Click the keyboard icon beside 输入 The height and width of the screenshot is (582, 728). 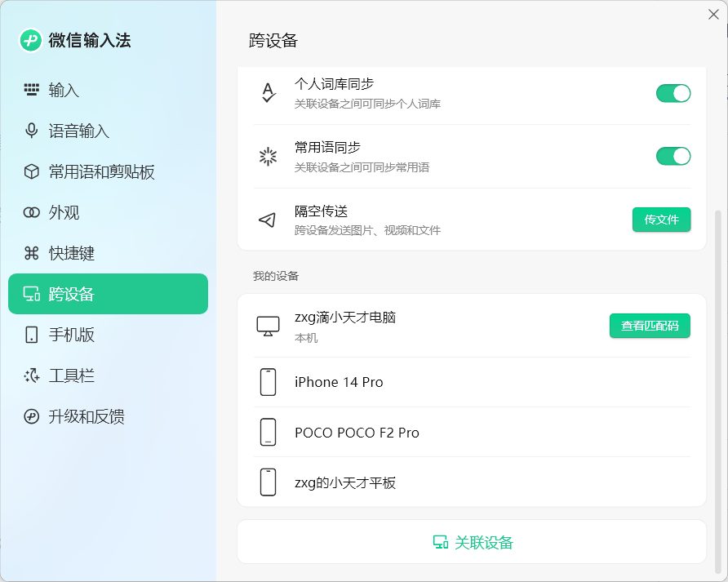tap(32, 90)
